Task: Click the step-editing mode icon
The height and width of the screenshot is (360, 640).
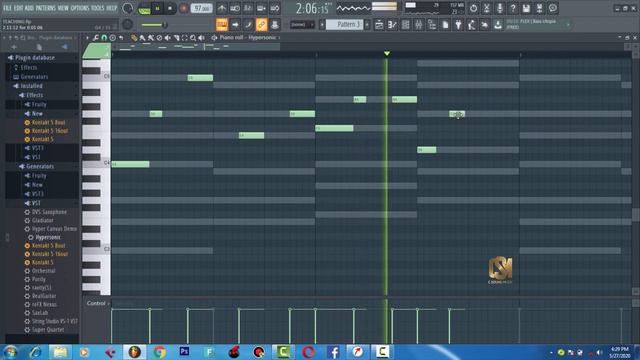Action: point(248,24)
